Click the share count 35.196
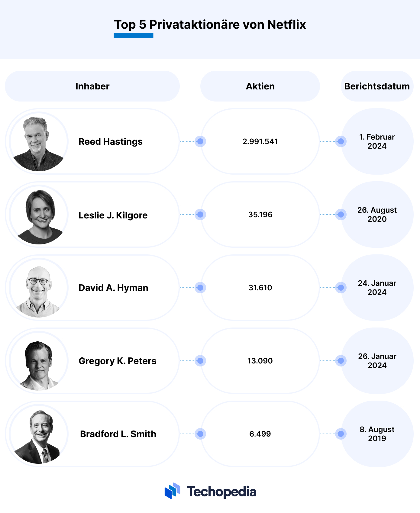The image size is (420, 513). pos(260,215)
